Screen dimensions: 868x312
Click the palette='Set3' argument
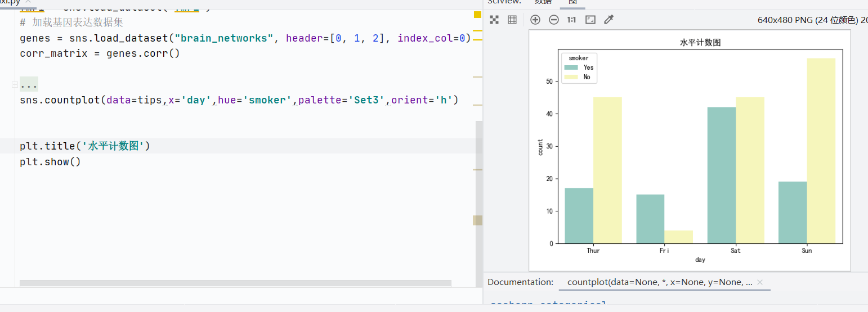point(342,101)
